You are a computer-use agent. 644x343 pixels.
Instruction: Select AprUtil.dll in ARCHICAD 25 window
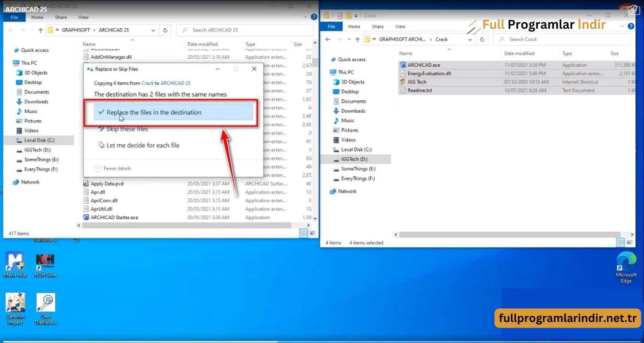click(x=101, y=209)
